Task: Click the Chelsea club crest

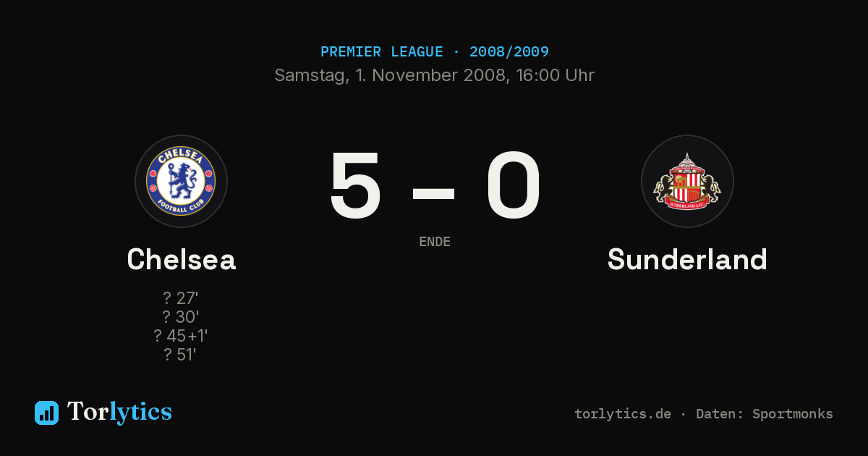Action: click(181, 181)
